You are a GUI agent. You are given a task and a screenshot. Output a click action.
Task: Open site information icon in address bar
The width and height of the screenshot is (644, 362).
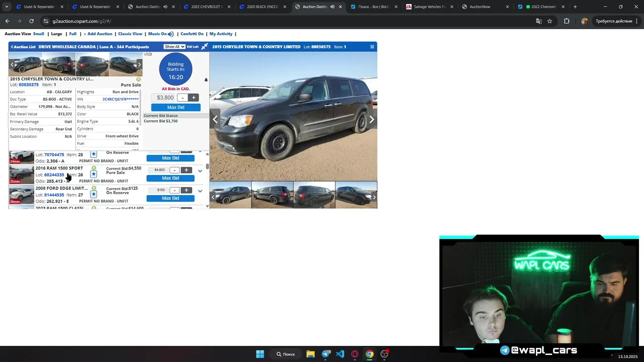(46, 21)
